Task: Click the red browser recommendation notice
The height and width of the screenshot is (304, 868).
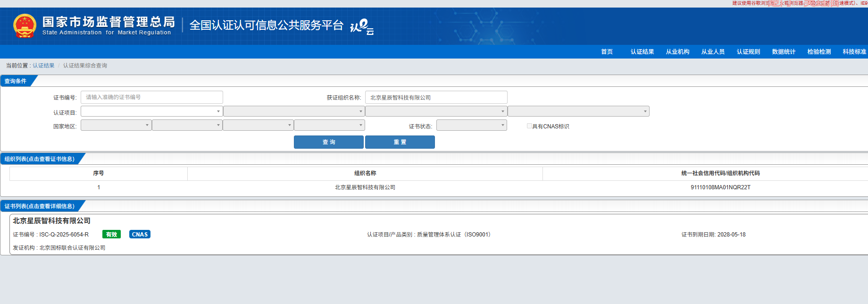Action: [x=800, y=3]
